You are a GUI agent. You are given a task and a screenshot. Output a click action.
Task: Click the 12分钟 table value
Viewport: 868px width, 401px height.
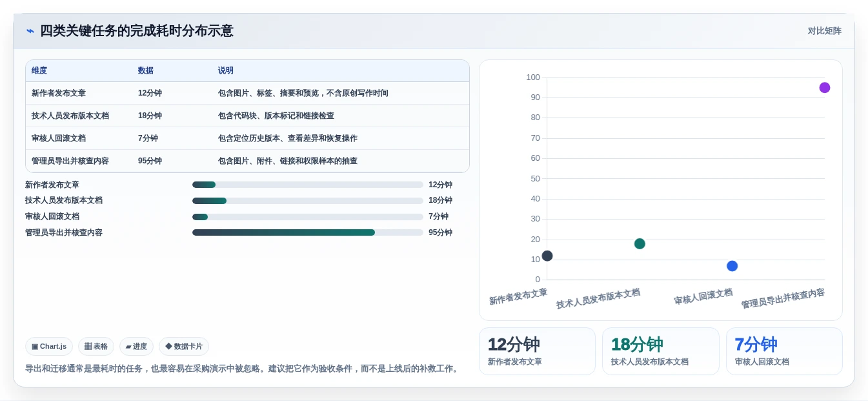(x=150, y=93)
